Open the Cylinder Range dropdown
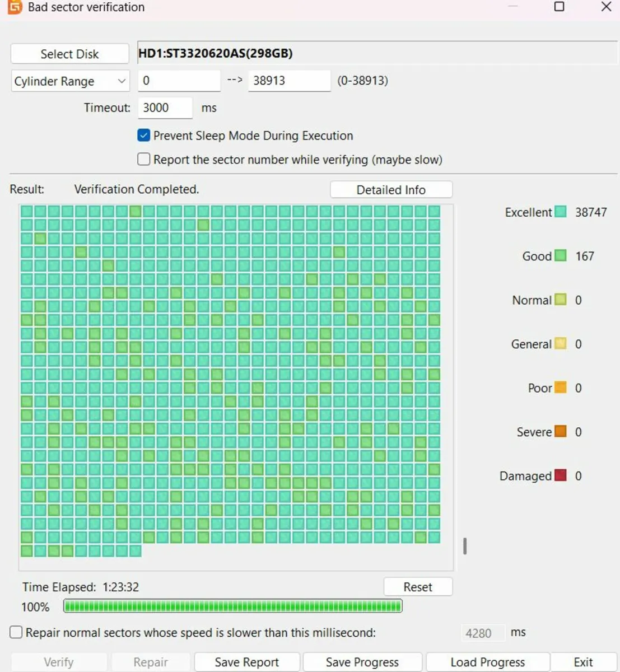 point(70,81)
